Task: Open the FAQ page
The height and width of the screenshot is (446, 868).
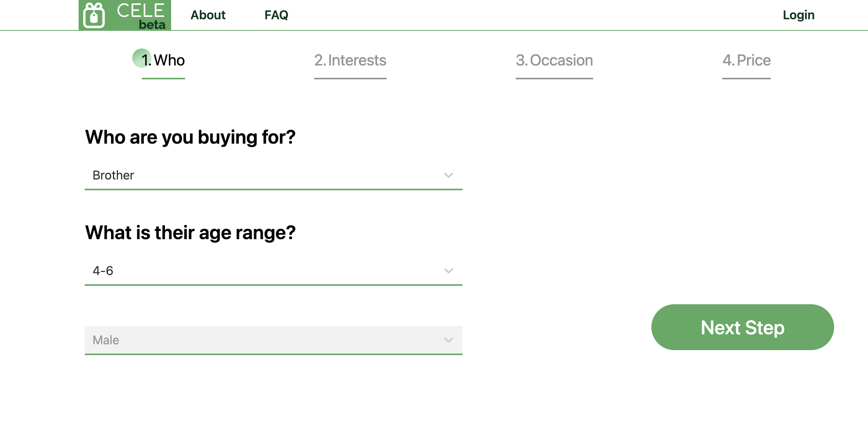Action: pos(276,15)
